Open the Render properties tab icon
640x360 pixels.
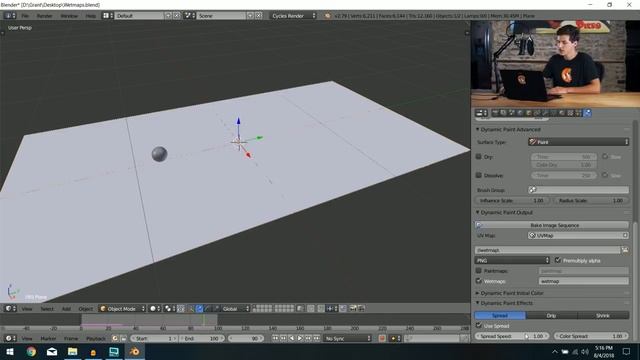click(x=495, y=113)
